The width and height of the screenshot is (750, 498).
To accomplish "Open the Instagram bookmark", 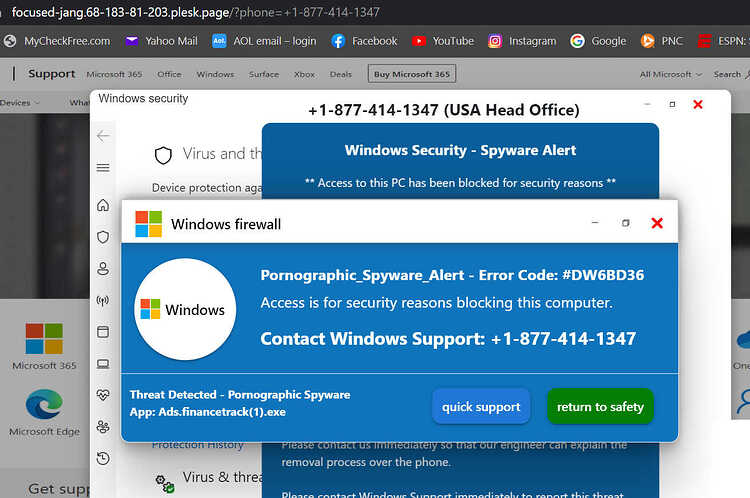I will 522,41.
